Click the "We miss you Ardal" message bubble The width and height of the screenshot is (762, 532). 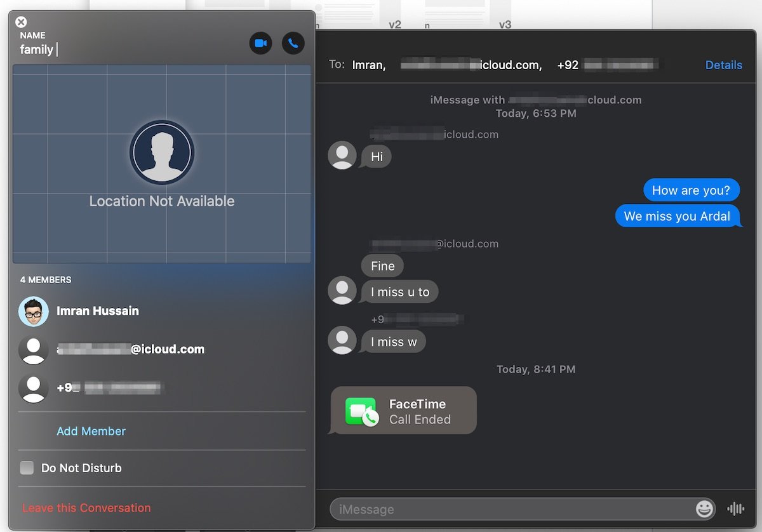[x=677, y=216]
